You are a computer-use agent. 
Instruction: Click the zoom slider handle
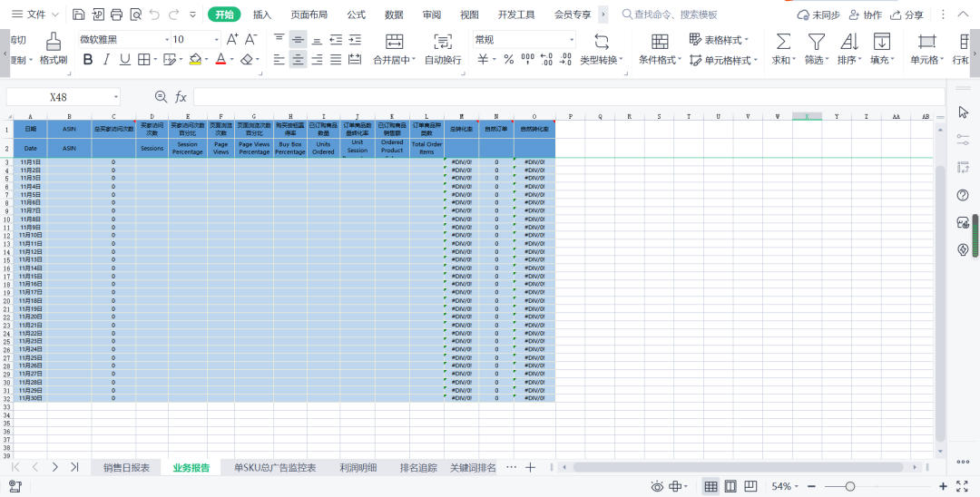coord(850,486)
